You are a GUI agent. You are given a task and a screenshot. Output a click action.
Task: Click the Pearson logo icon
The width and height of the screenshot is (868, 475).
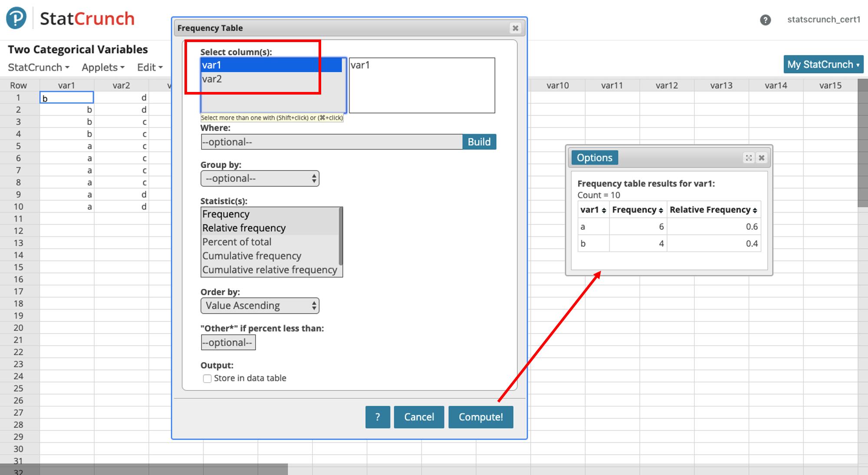16,18
